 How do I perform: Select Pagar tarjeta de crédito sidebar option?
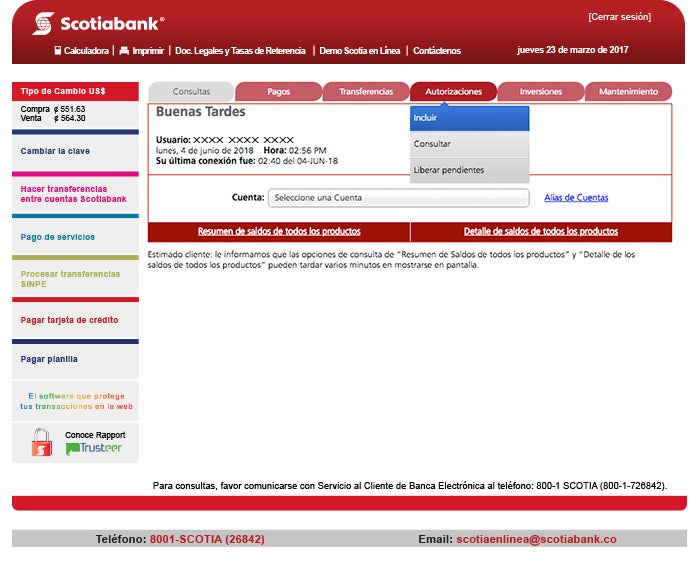[69, 321]
